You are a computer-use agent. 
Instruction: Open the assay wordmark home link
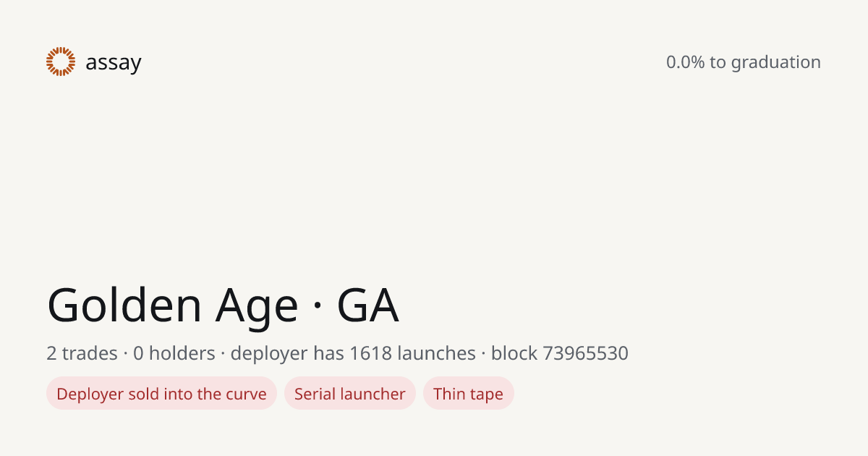point(114,63)
